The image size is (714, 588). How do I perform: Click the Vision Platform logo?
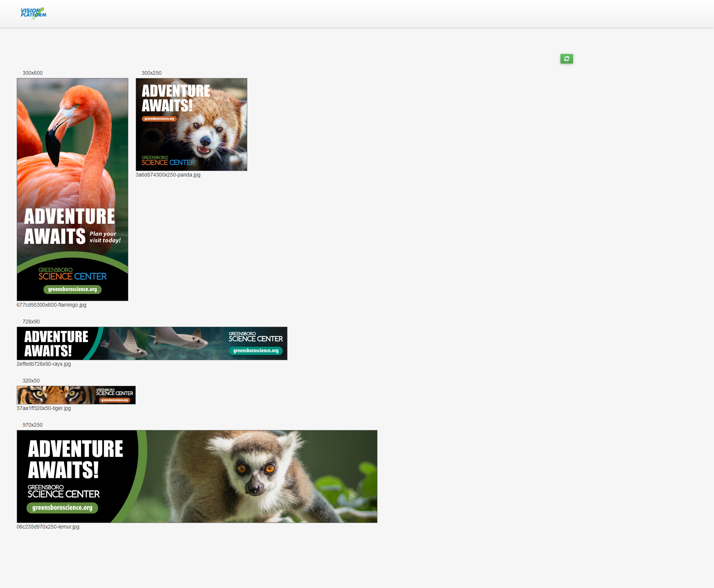click(33, 13)
